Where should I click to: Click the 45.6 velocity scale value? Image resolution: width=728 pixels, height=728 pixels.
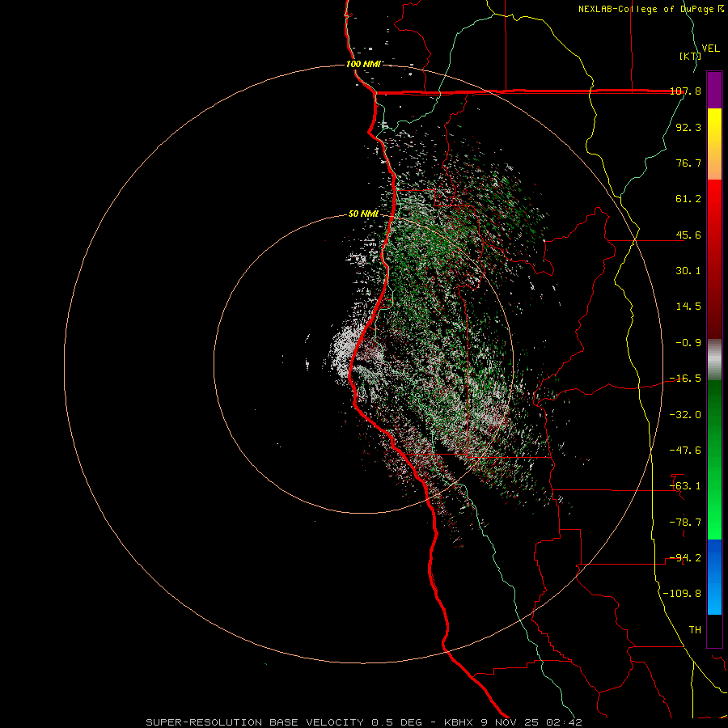tap(688, 235)
